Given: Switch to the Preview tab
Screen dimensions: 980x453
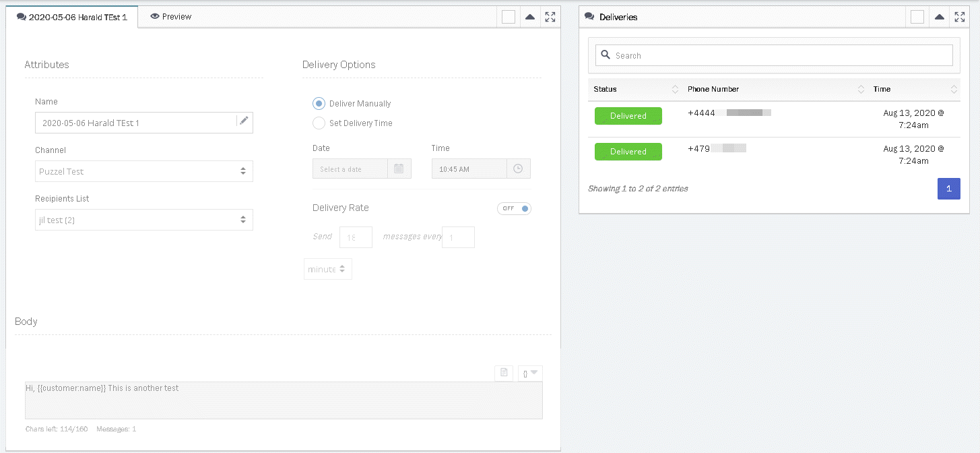Looking at the screenshot, I should (x=171, y=17).
